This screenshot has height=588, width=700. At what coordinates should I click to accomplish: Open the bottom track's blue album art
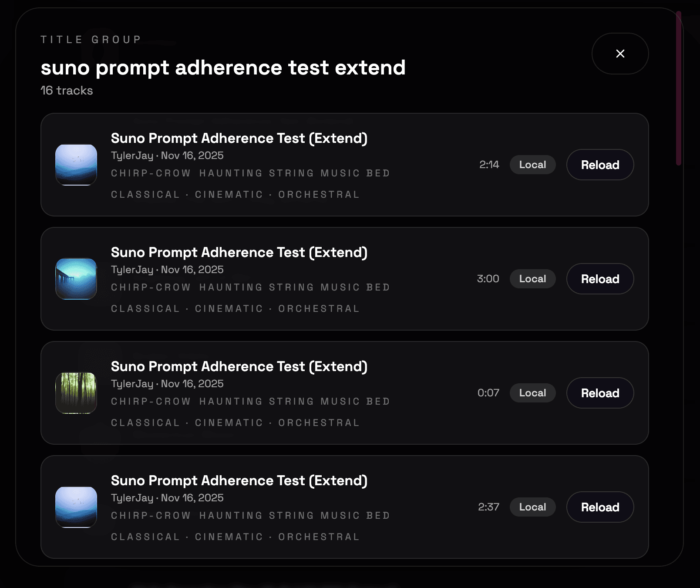(x=76, y=507)
